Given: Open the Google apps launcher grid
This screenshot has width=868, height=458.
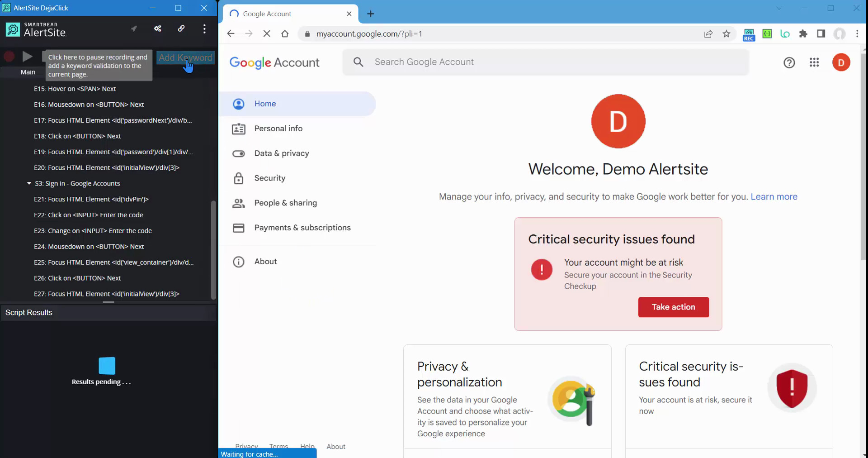Looking at the screenshot, I should (x=814, y=62).
